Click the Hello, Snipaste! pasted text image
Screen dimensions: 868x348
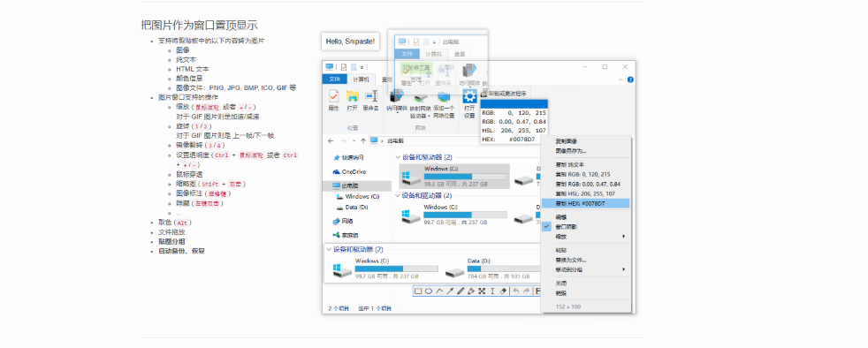point(350,42)
